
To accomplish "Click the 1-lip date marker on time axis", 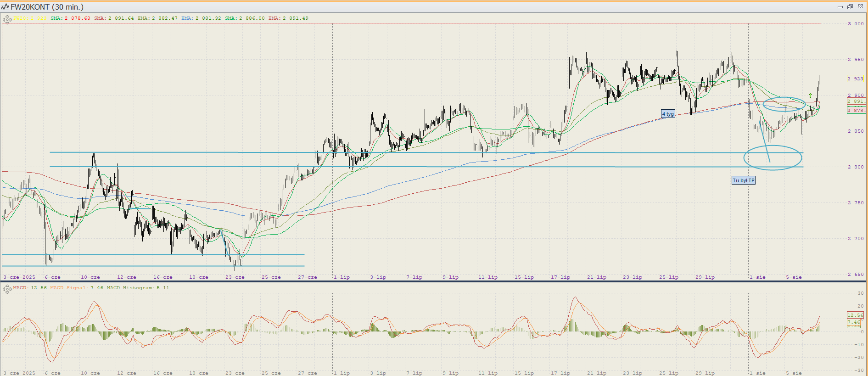I will coord(342,277).
